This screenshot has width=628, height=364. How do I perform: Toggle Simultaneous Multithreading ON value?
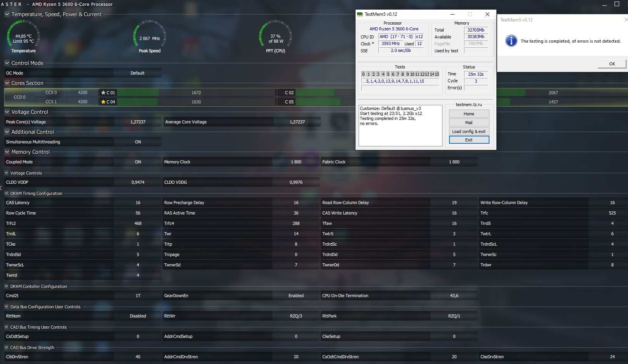(138, 142)
